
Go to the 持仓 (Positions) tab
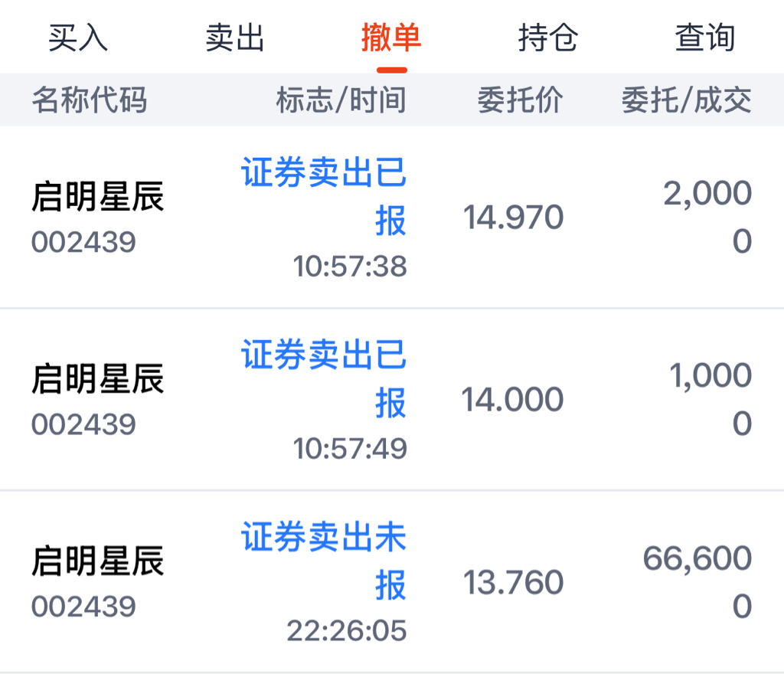coord(547,38)
